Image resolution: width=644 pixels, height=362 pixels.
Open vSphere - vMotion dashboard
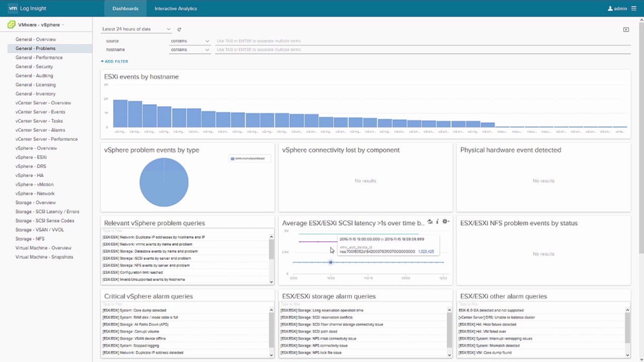[x=34, y=185]
